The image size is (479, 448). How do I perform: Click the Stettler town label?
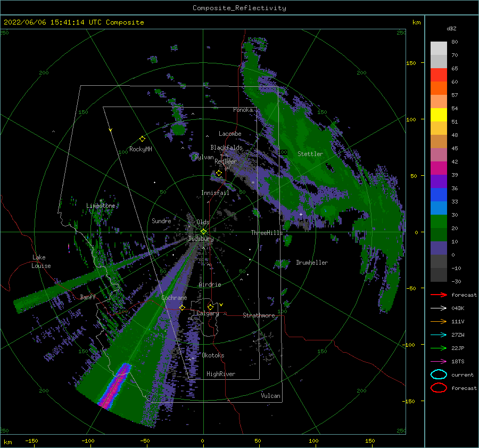coord(310,154)
